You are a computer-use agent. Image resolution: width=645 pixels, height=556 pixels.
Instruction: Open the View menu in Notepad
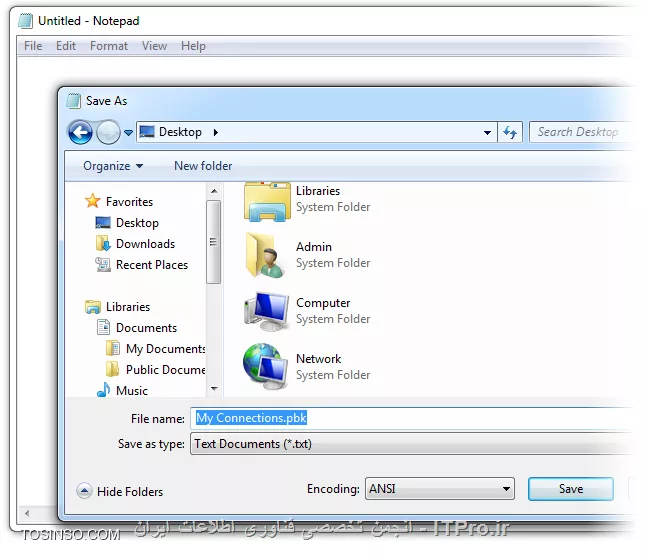[x=154, y=46]
